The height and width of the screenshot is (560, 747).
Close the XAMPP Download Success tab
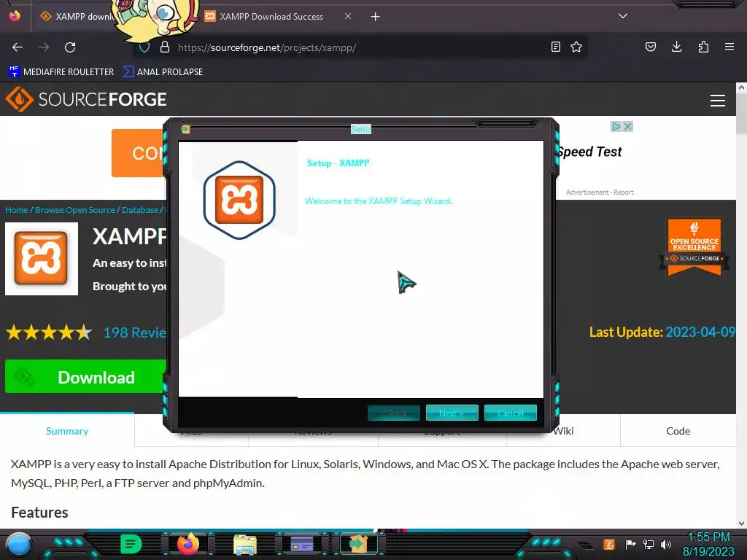click(x=348, y=16)
